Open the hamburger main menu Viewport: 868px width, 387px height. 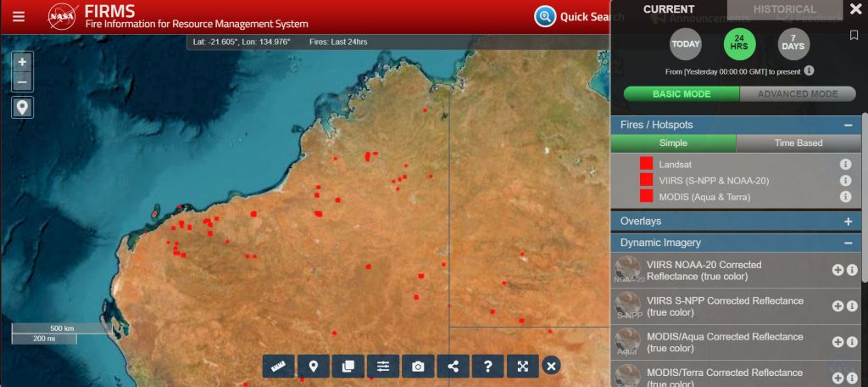tap(19, 16)
